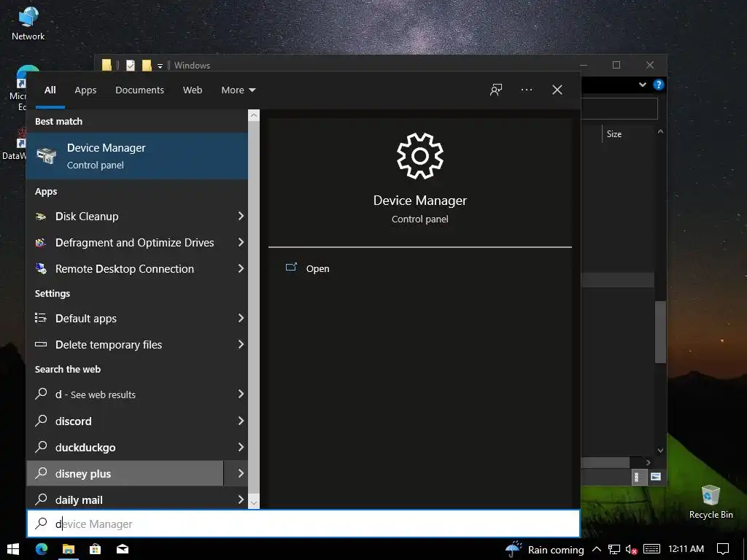
Task: Click the Rain coming weather widget
Action: [545, 550]
